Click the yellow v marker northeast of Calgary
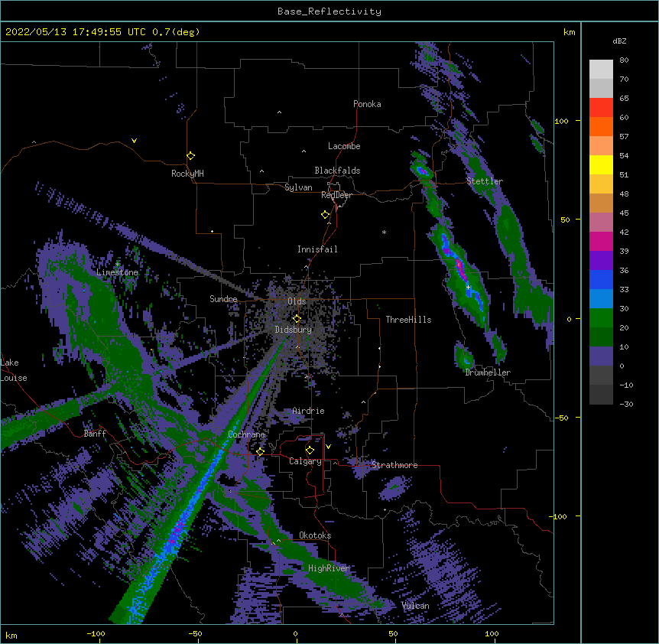This screenshot has height=644, width=659. click(x=328, y=447)
